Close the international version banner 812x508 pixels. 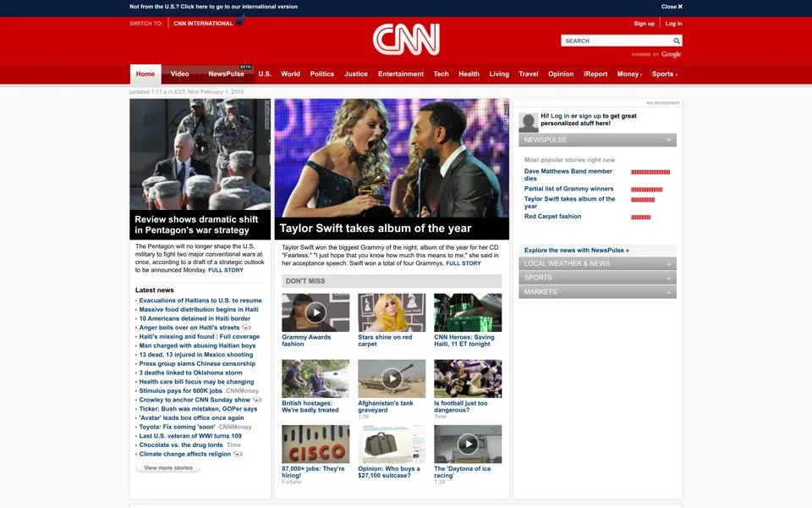[672, 7]
